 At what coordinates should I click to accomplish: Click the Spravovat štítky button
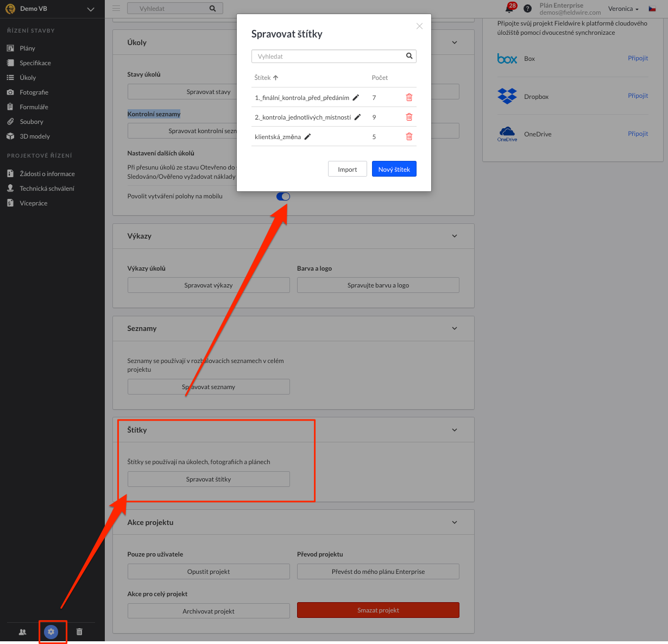click(209, 479)
